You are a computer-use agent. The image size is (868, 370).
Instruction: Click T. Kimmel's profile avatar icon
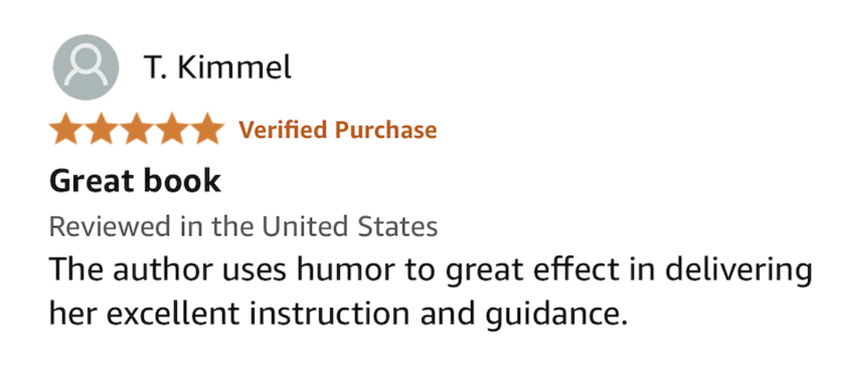tap(85, 68)
